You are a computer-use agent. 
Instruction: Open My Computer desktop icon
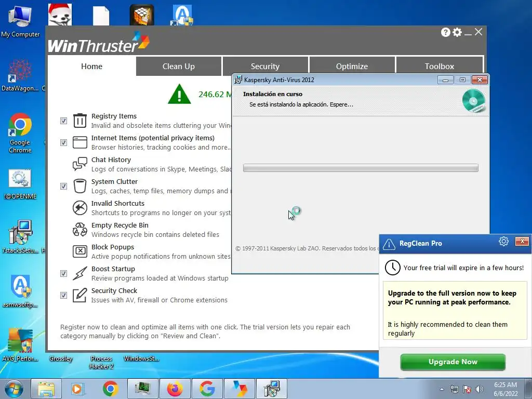[x=20, y=21]
